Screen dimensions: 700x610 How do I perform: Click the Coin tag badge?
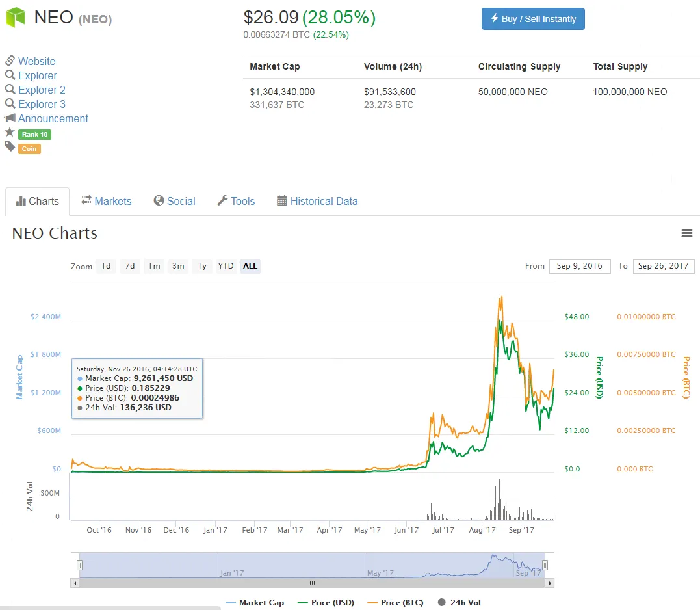point(29,149)
